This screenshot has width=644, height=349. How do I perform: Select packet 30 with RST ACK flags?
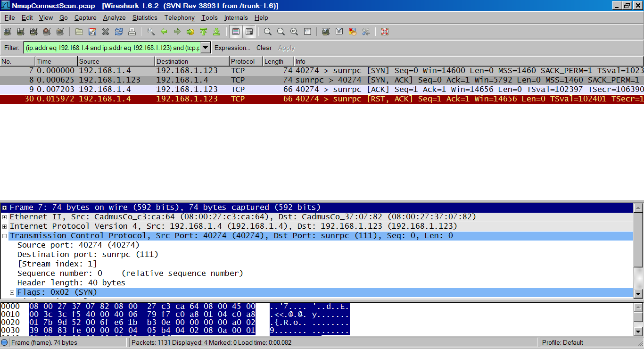coord(189,98)
